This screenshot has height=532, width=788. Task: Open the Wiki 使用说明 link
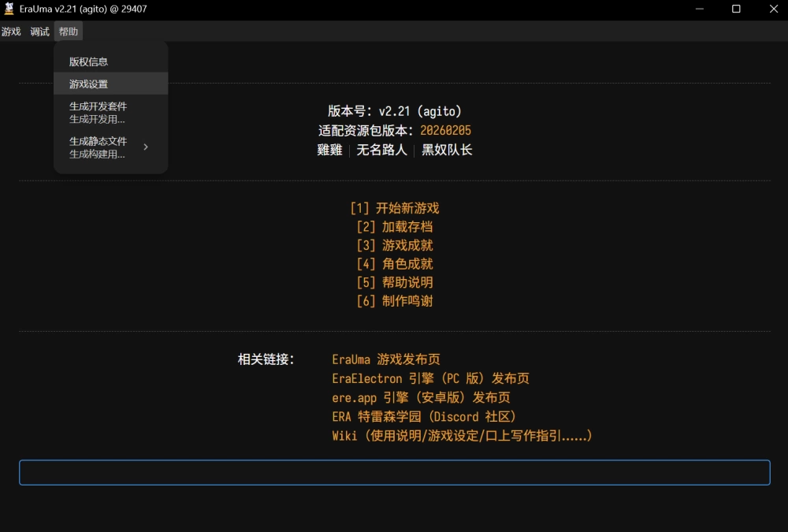click(x=463, y=436)
